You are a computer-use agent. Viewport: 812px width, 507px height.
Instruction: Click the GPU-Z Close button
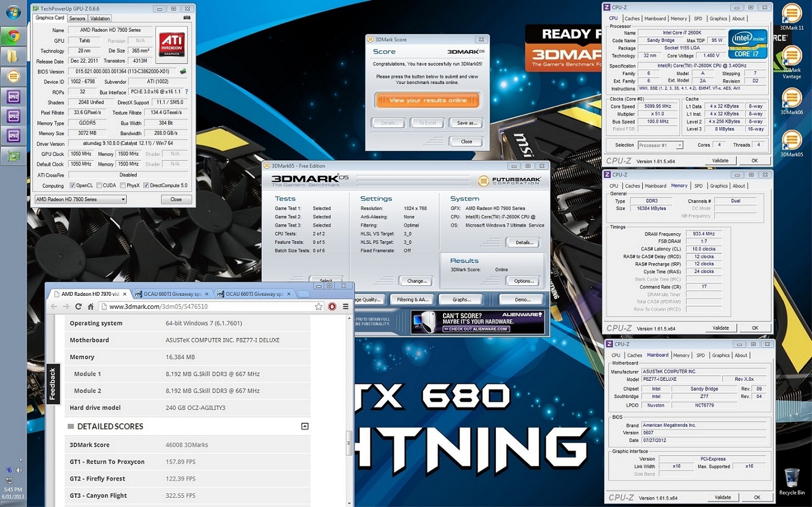[176, 199]
